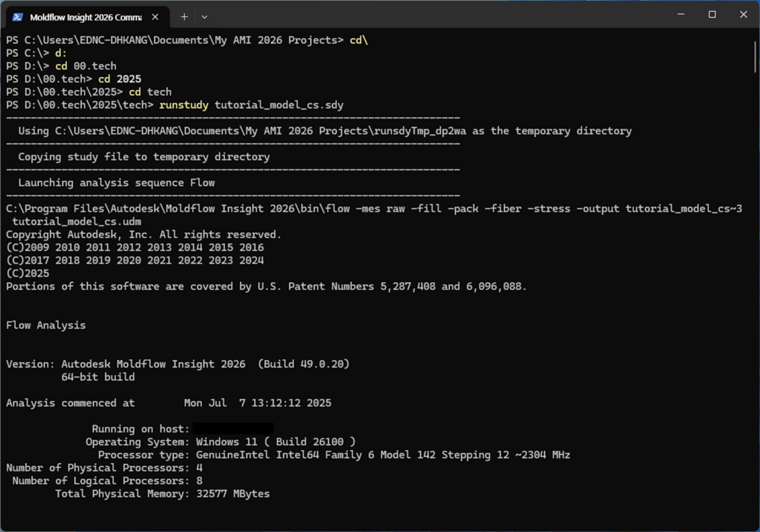
Task: Click the analysis commenced timestamp
Action: [x=258, y=403]
